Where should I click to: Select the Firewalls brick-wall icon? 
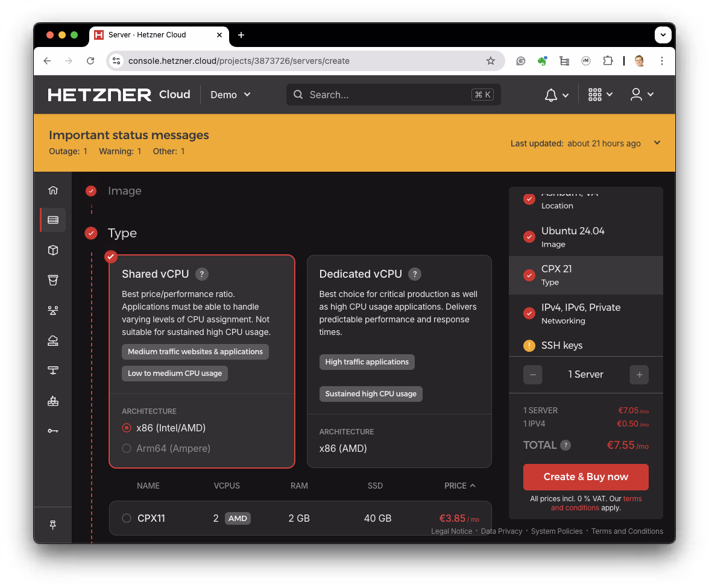click(x=53, y=401)
